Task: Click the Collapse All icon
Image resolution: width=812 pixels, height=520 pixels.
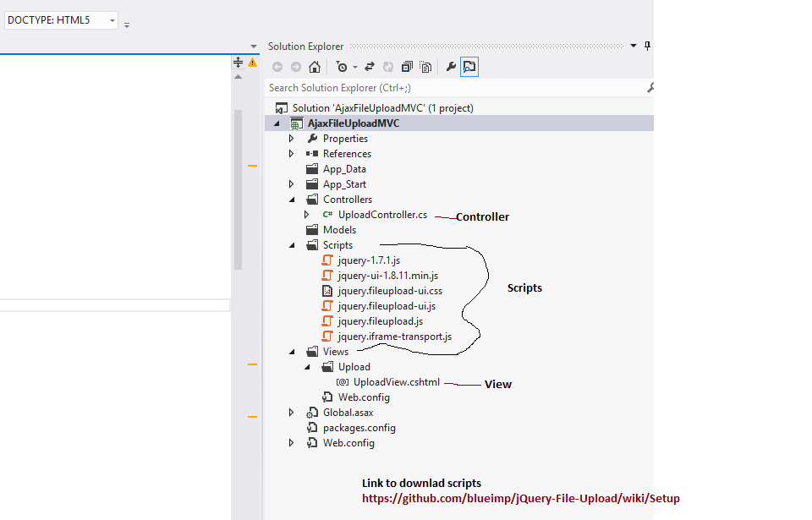Action: (407, 67)
